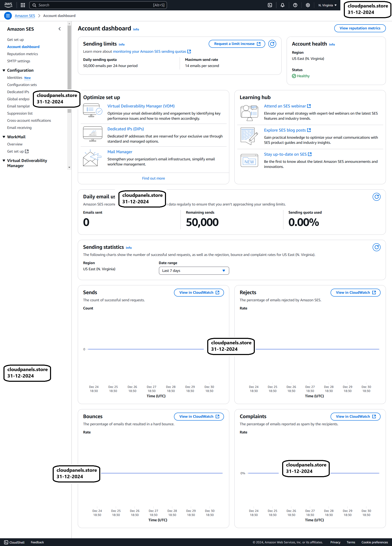Screen dimensions: 392x546
Task: Toggle the blue hamburger navigation menu
Action: pyautogui.click(x=8, y=16)
